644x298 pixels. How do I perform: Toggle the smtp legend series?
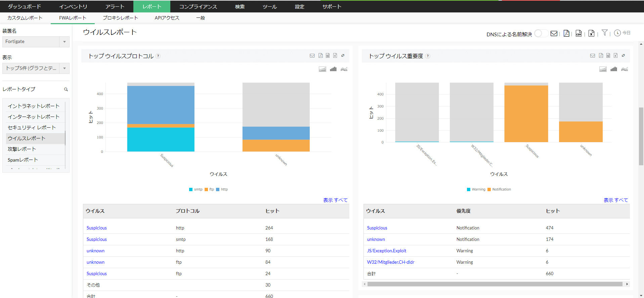click(x=196, y=189)
